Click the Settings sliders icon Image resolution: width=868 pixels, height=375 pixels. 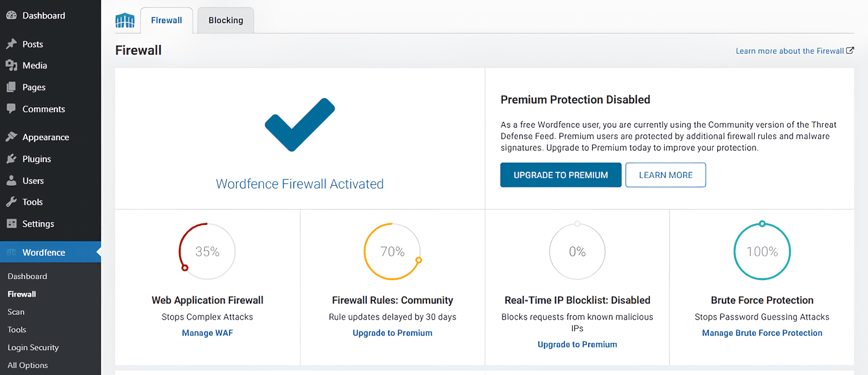[11, 223]
